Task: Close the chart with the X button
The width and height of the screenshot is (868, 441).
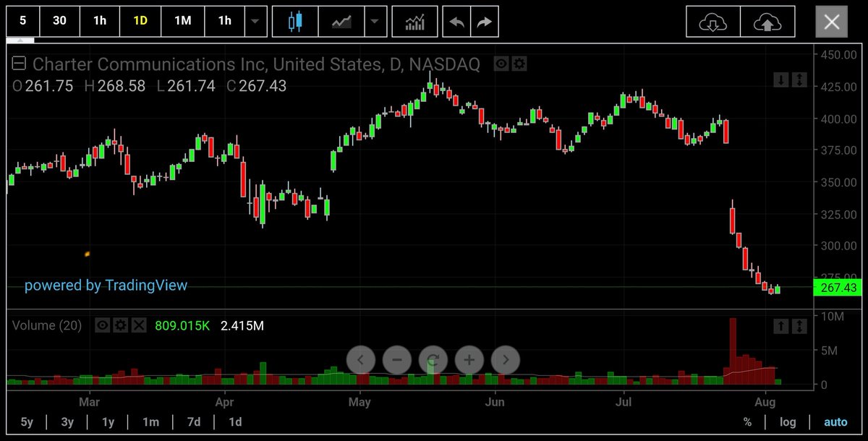Action: [832, 22]
